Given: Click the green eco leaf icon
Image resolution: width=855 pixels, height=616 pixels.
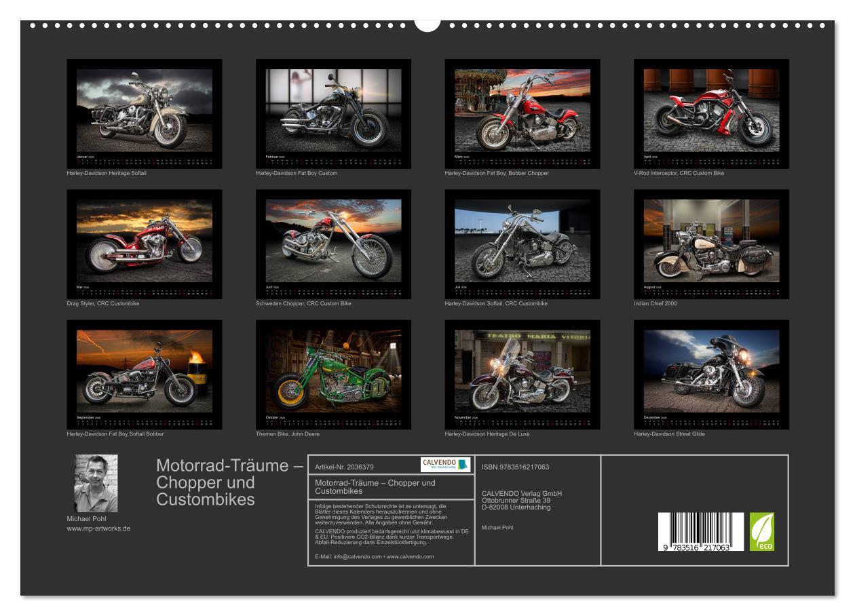Looking at the screenshot, I should [x=763, y=531].
